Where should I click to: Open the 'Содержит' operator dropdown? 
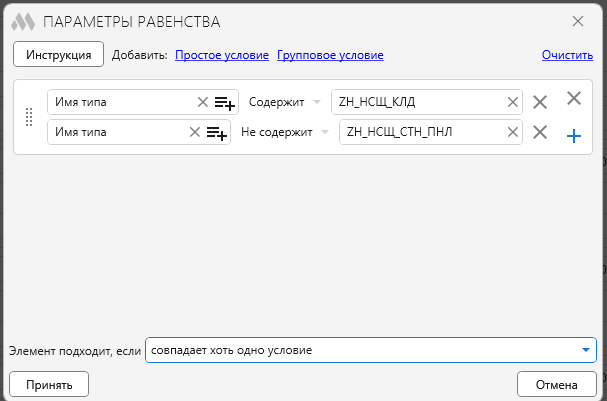click(285, 102)
